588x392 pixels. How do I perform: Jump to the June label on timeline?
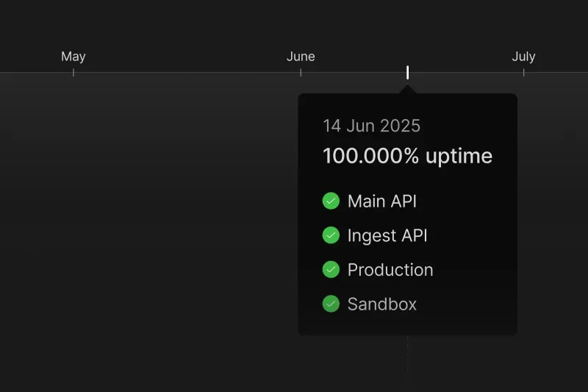pos(301,57)
